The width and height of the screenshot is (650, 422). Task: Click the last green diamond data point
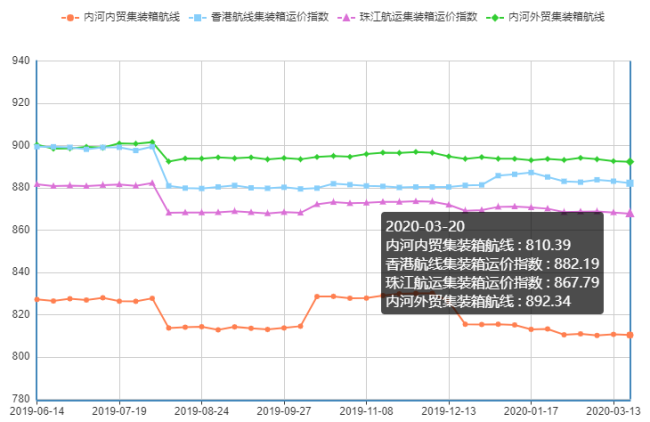point(630,162)
